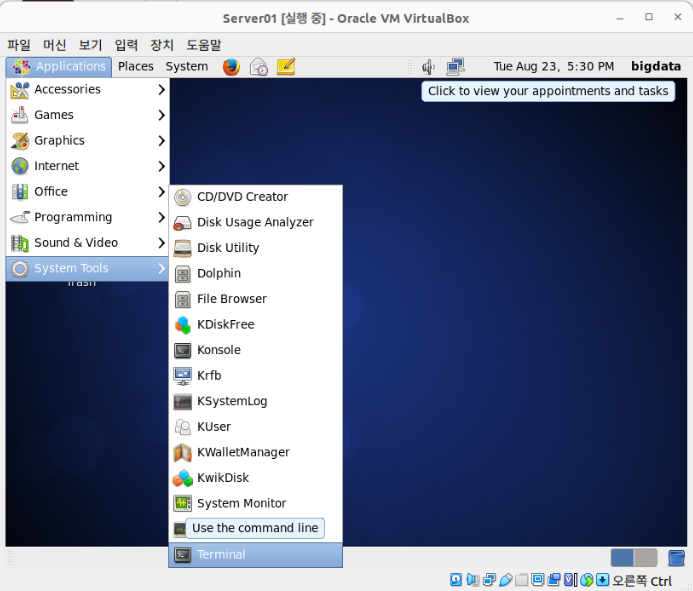Open the Applications menu

click(x=59, y=67)
